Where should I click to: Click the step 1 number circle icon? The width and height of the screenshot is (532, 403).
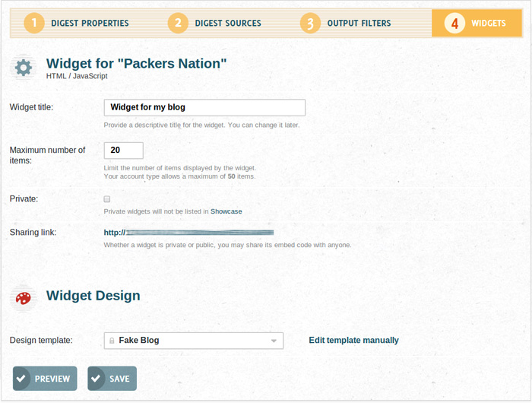(34, 24)
